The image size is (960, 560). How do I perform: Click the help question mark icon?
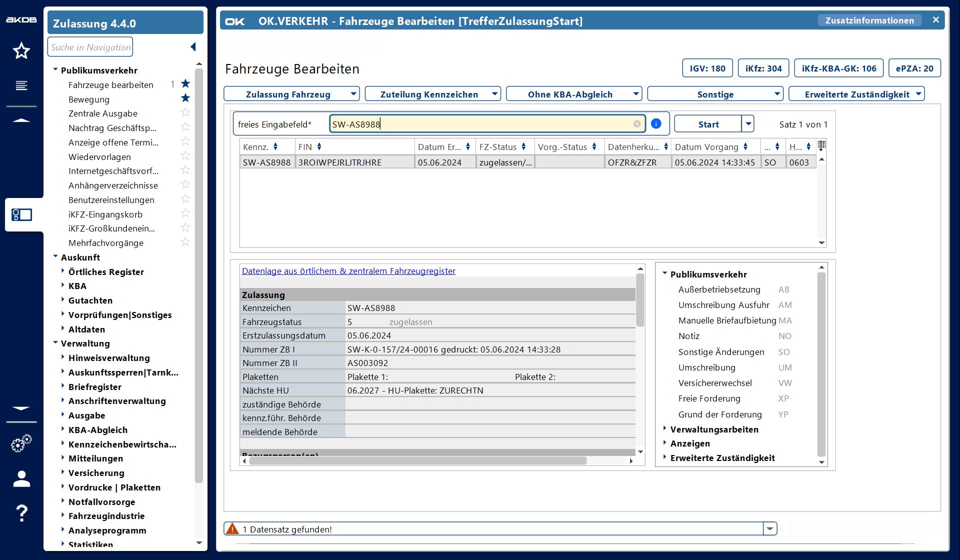click(x=21, y=513)
